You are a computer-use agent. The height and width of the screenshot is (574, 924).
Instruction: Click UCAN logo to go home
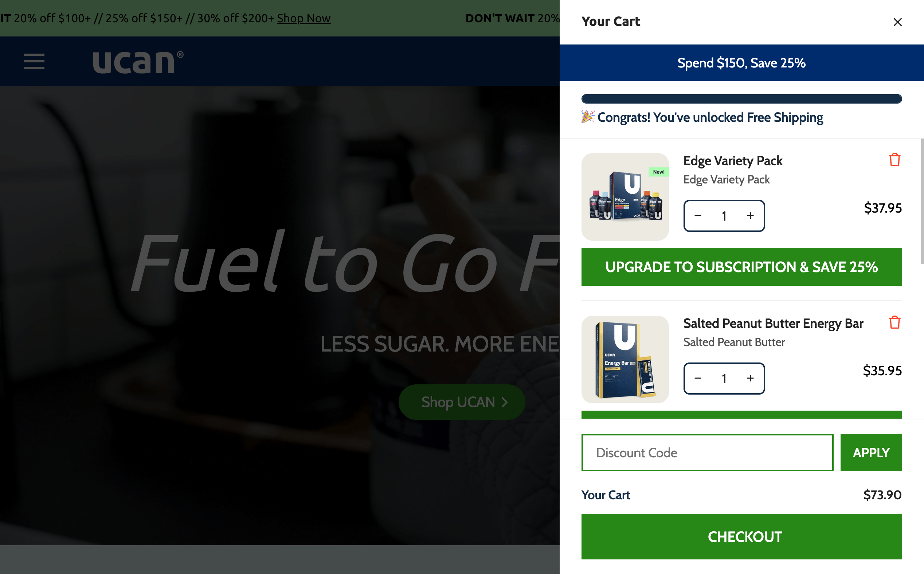(137, 61)
